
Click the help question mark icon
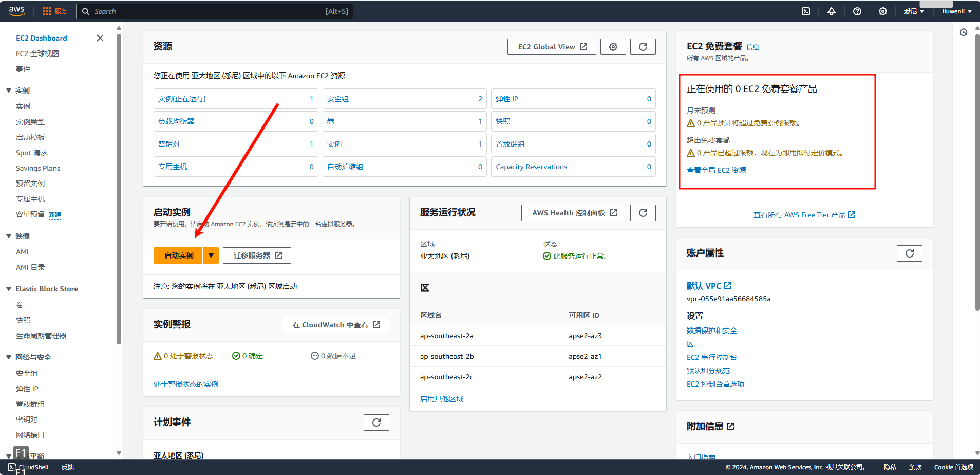(x=857, y=11)
